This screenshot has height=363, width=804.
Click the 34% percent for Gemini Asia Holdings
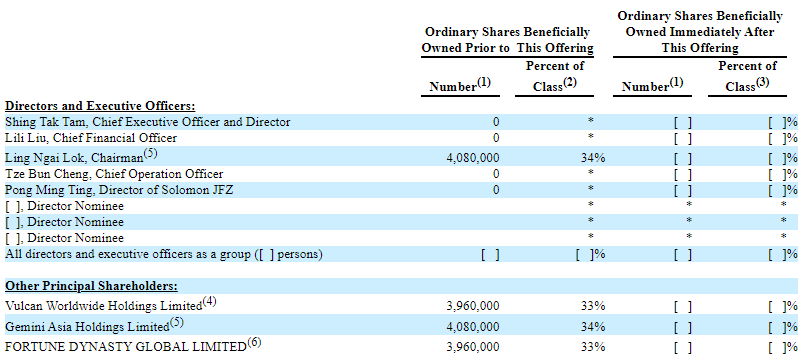pos(593,327)
